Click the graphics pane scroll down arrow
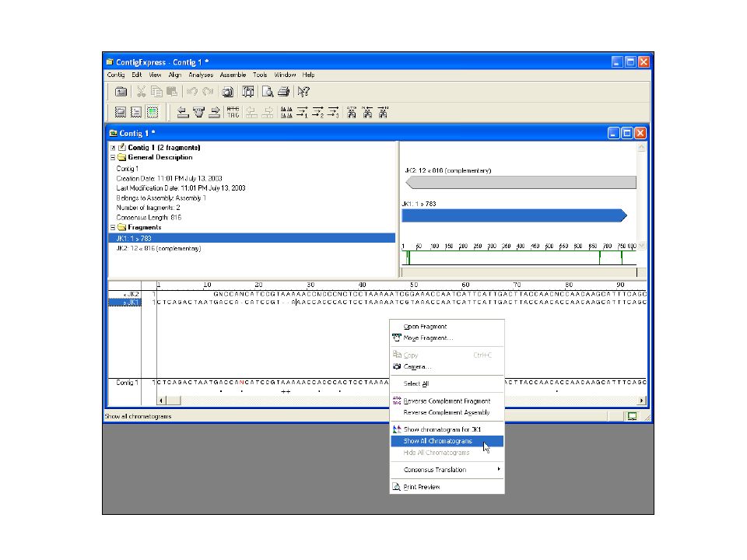Image resolution: width=747 pixels, height=560 pixels. pyautogui.click(x=641, y=246)
